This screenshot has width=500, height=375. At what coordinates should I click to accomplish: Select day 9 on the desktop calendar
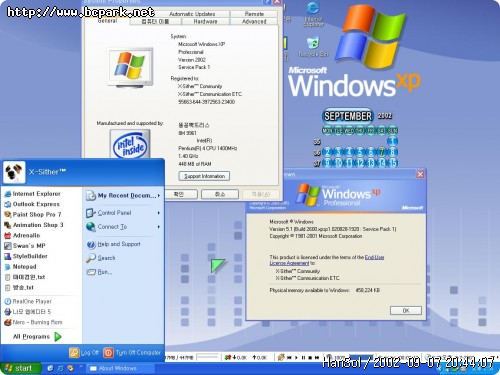point(327,163)
